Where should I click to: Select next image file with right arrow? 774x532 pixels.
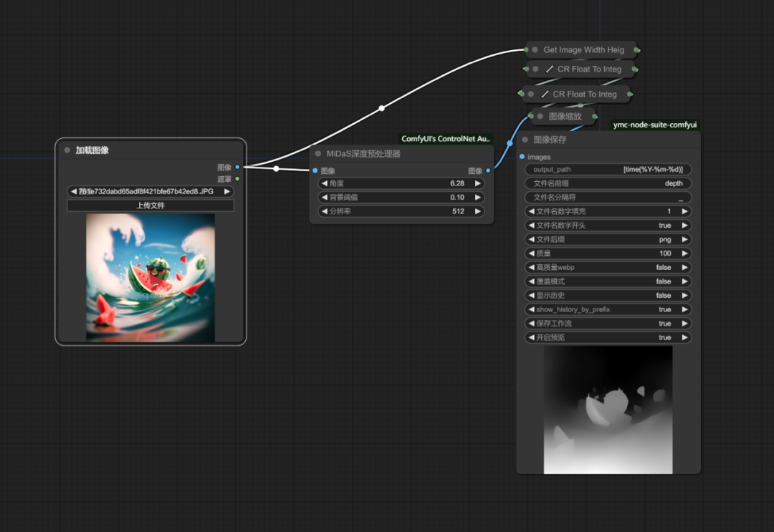(x=227, y=192)
